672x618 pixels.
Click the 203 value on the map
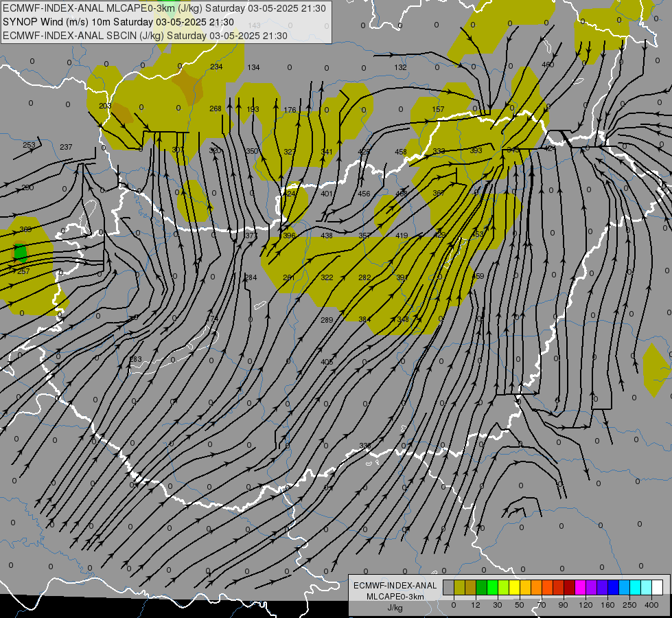[105, 106]
